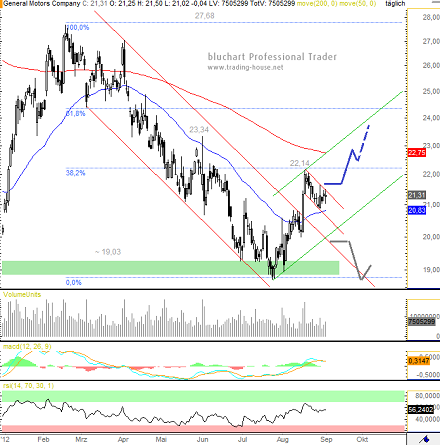Click the 22,14 price annotation
This screenshot has height=445, width=440.
click(x=299, y=163)
